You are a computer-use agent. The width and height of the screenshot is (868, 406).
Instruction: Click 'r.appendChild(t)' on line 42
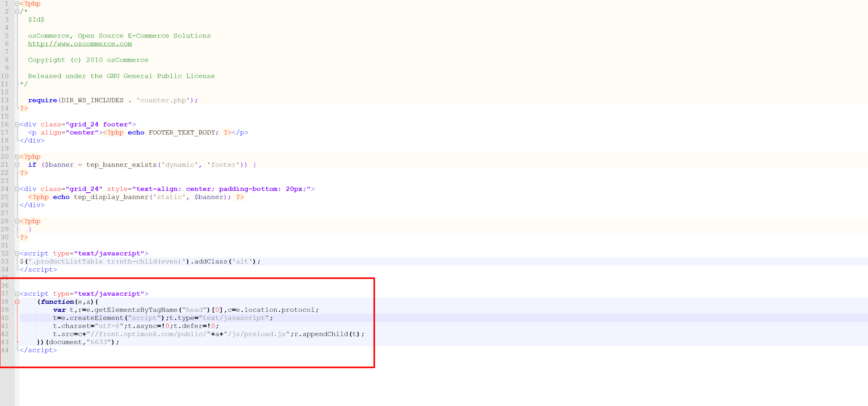tap(327, 334)
